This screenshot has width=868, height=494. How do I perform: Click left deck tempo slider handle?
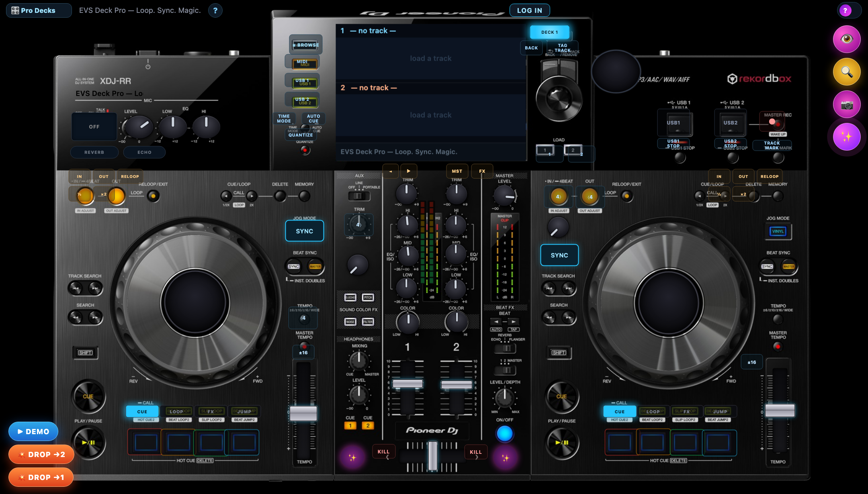(303, 413)
